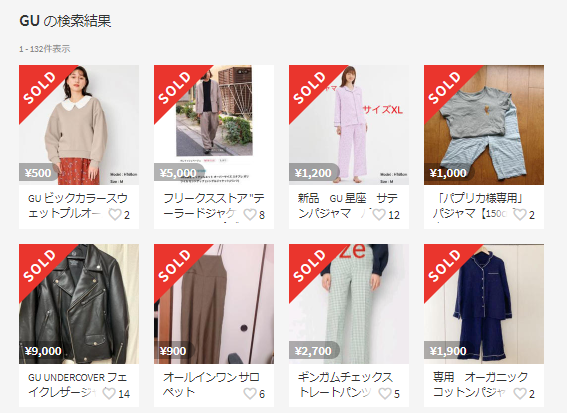Viewport: 567px width, 413px height.
Task: Heart the オーガニックコットンパジャマ listing
Action: pyautogui.click(x=520, y=393)
